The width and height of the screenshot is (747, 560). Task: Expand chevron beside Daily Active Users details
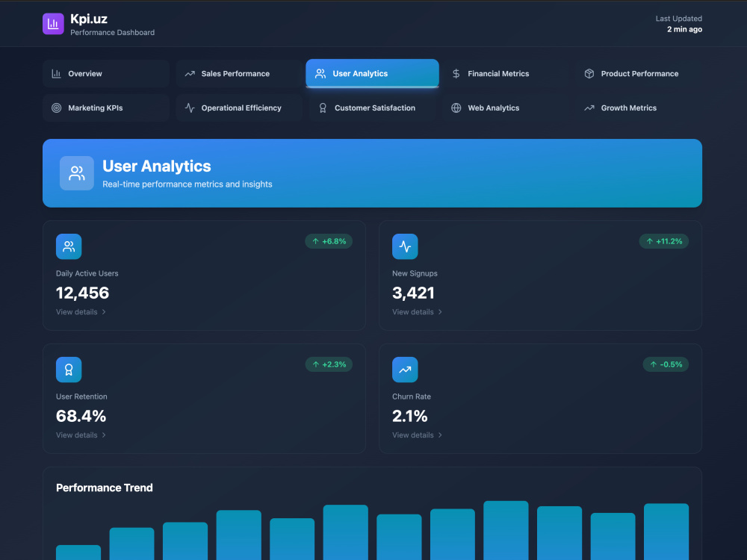pos(104,312)
